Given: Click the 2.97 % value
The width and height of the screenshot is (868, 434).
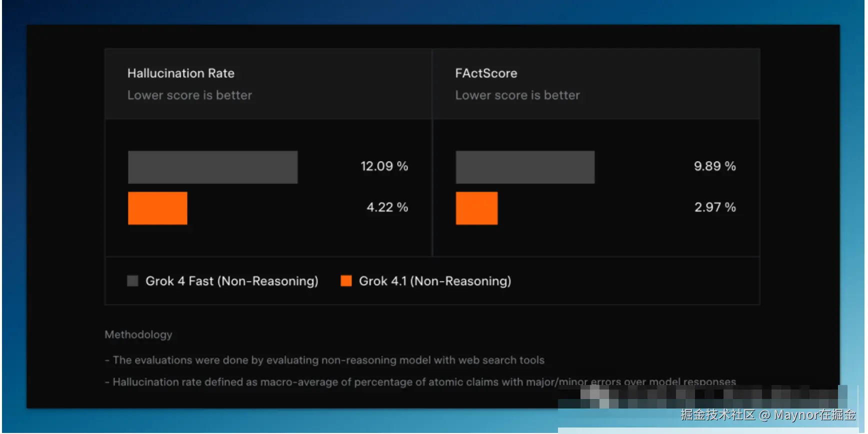Looking at the screenshot, I should [715, 207].
